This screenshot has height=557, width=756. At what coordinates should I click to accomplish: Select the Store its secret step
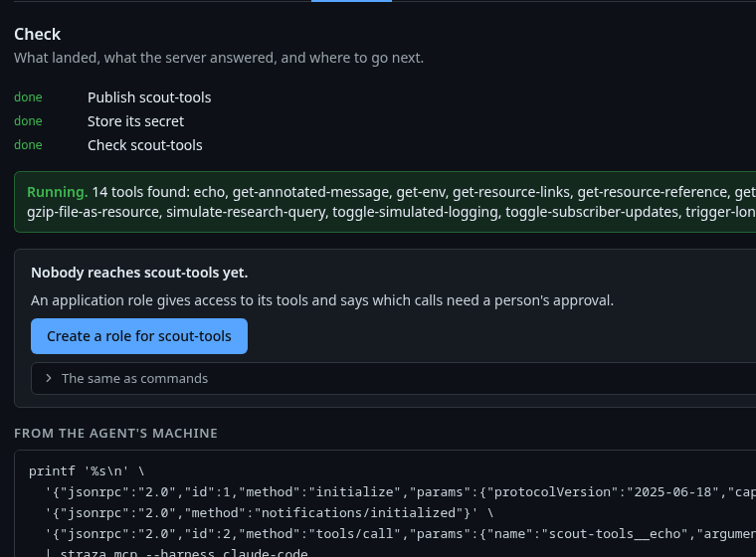pyautogui.click(x=135, y=121)
